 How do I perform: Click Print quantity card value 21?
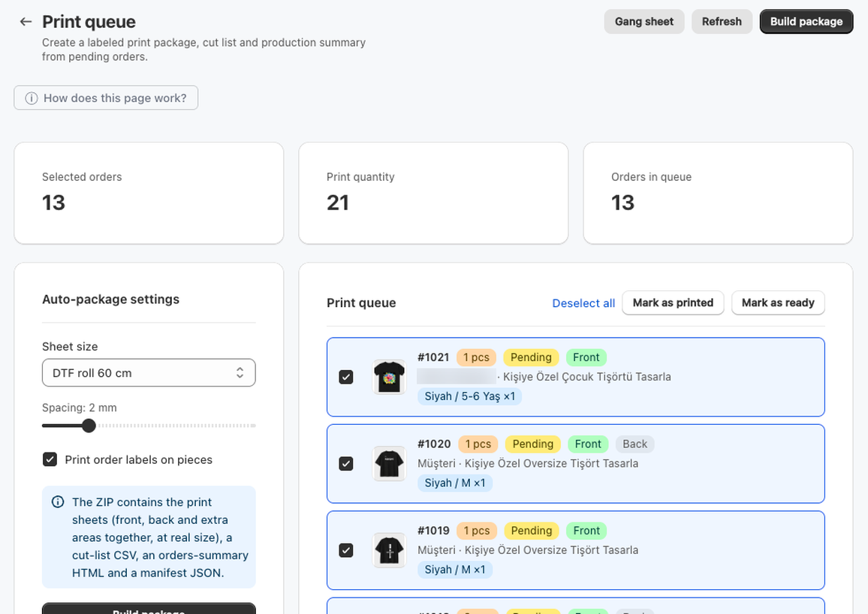(338, 203)
